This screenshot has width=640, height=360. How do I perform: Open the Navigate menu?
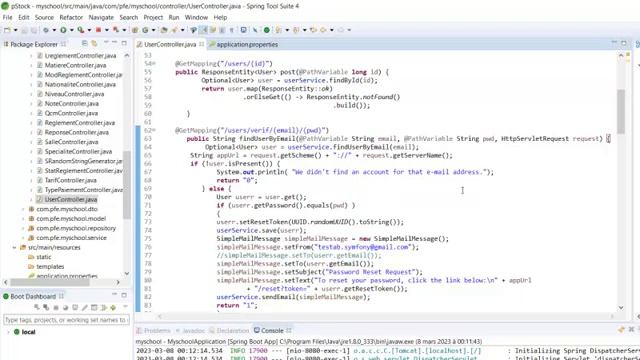pyautogui.click(x=101, y=18)
